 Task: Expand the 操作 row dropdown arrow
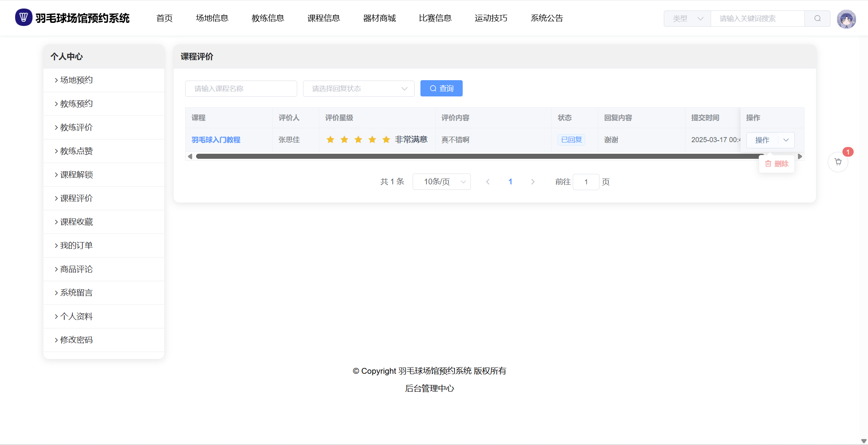[786, 140]
